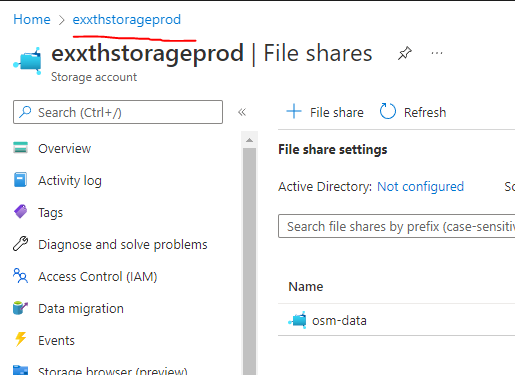Click the Data migration icon
Screen dimensions: 515x375
coord(20,308)
